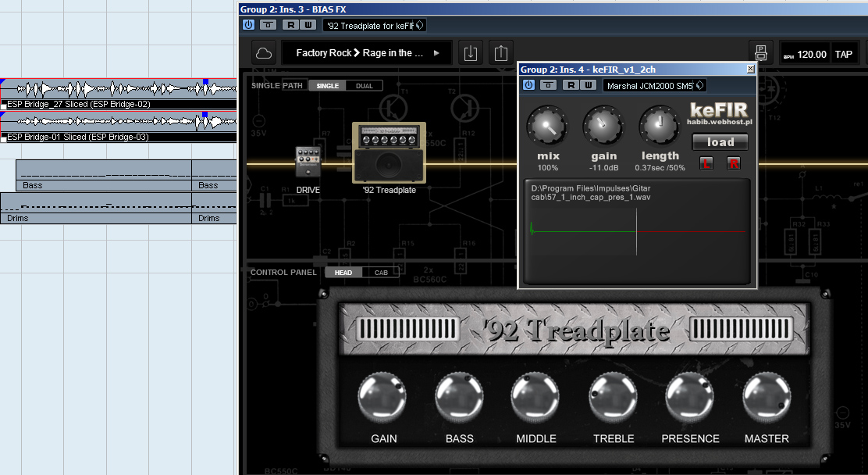The width and height of the screenshot is (868, 475).
Task: Open keFIR Marshal JCM2000 preset selector
Action: (x=654, y=85)
